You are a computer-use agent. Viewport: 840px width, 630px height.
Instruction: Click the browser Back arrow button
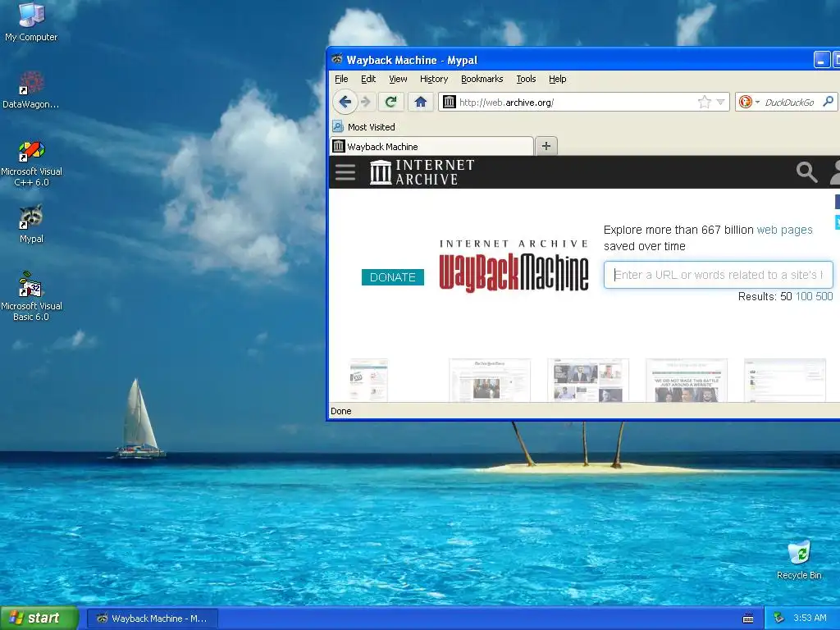(x=345, y=102)
